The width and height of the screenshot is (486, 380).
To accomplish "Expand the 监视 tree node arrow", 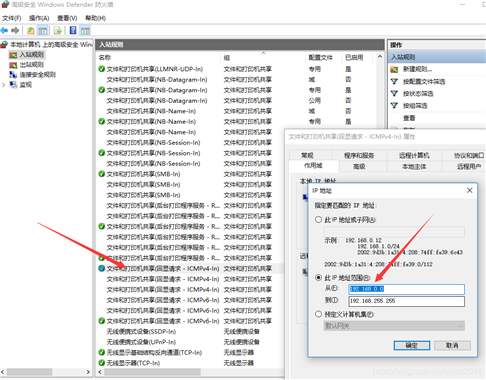I will (4, 85).
